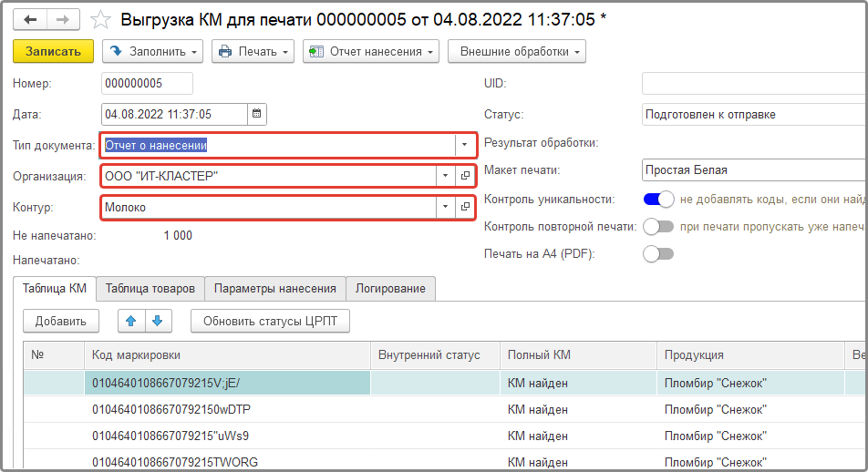Image resolution: width=868 pixels, height=472 pixels.
Task: Select code 0104640108667079215TWORG
Action: coord(227,462)
